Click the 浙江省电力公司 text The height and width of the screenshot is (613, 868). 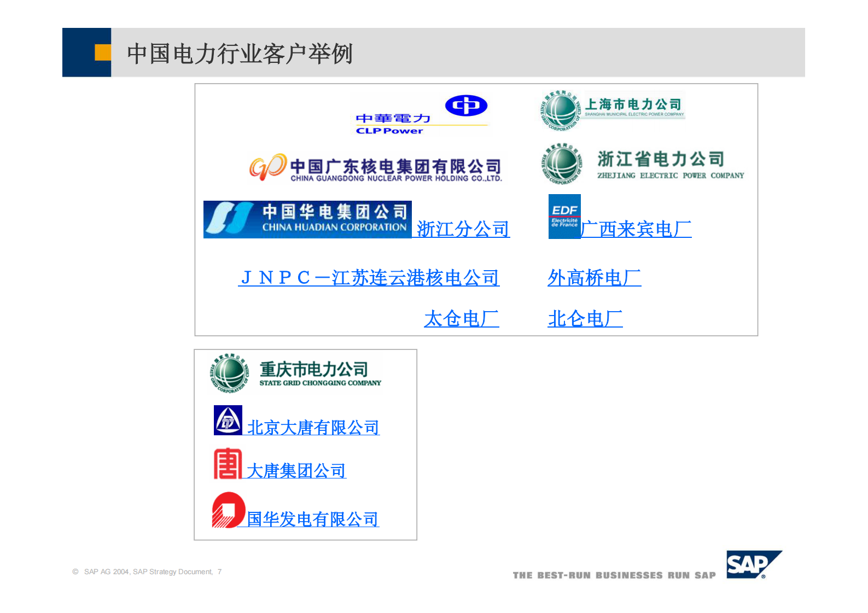pos(661,159)
